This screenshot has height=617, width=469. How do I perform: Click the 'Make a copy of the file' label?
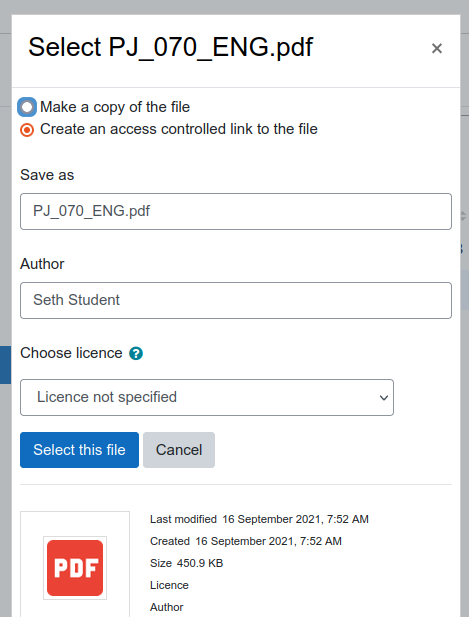coord(115,107)
